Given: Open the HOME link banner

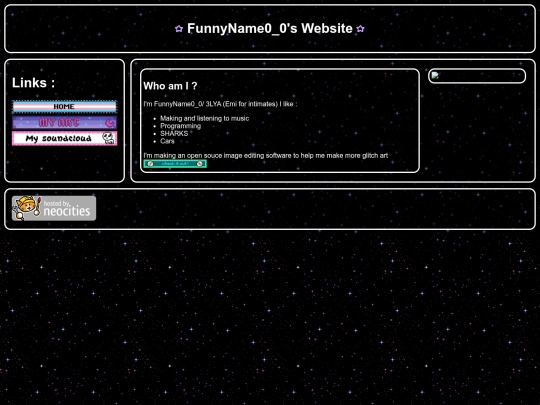Looking at the screenshot, I should 64,106.
